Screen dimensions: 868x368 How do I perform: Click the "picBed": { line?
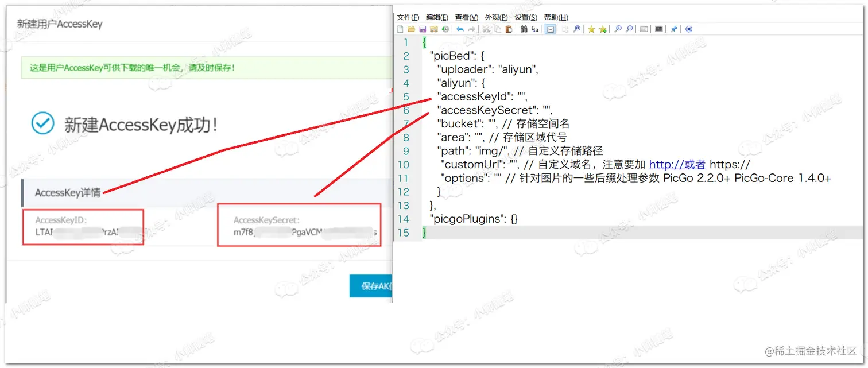(458, 56)
